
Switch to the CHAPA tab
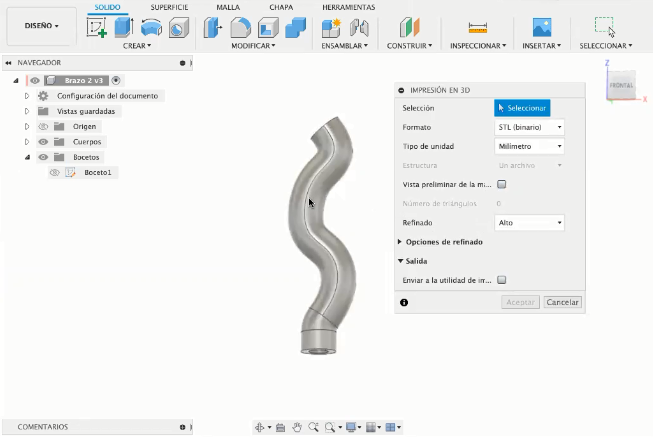click(x=281, y=7)
